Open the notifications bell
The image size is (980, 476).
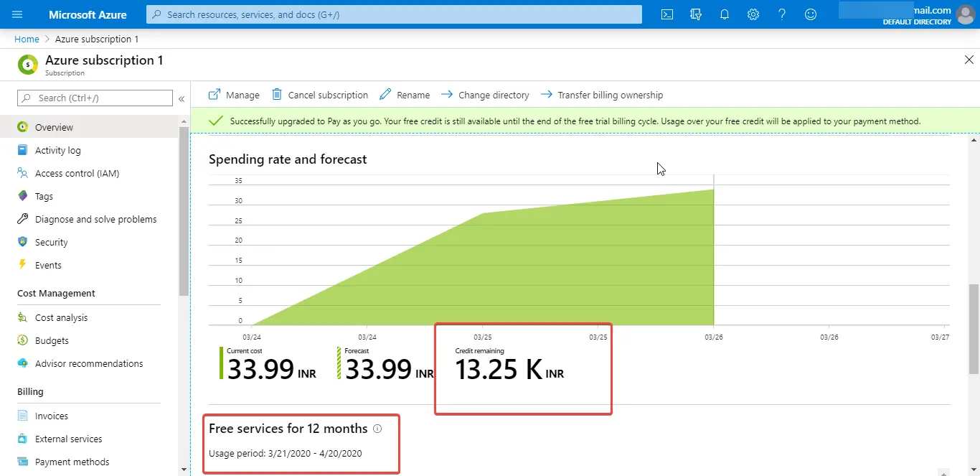coord(725,14)
